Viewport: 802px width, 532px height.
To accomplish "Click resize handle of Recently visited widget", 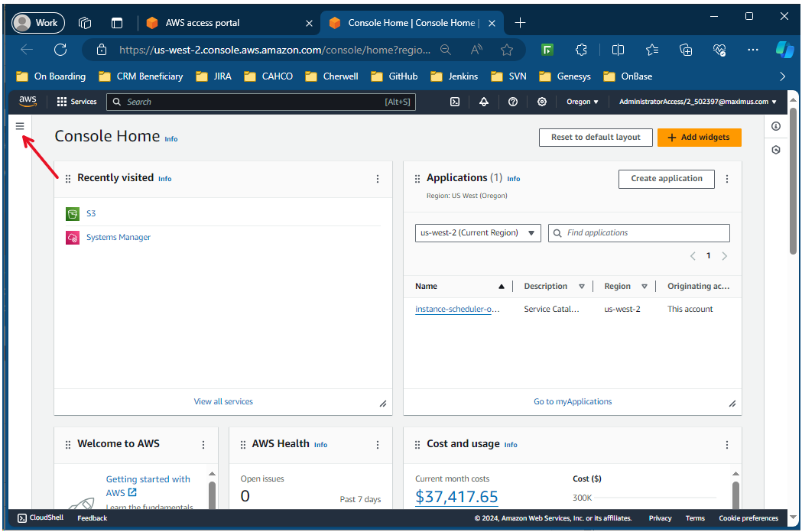I will [382, 404].
